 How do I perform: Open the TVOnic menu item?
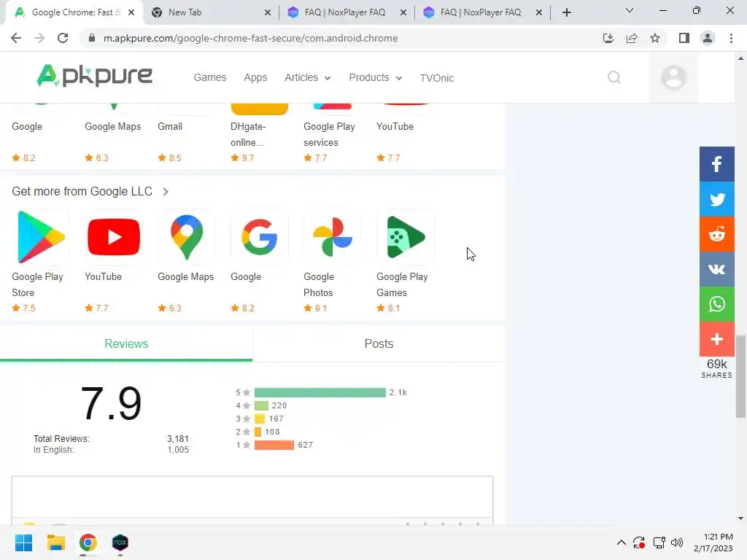point(436,77)
